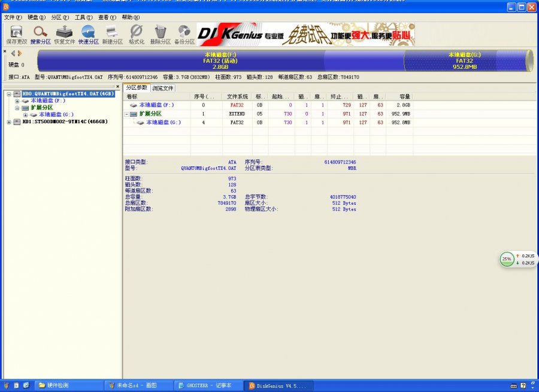Open 搜索分区 (Search Partitions) tool
This screenshot has width=539, height=392.
tap(40, 35)
